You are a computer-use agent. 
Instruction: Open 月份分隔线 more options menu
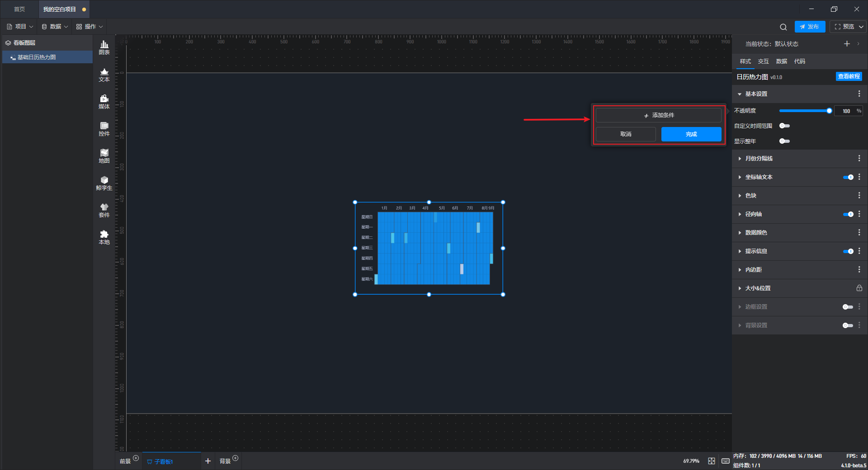click(x=859, y=158)
